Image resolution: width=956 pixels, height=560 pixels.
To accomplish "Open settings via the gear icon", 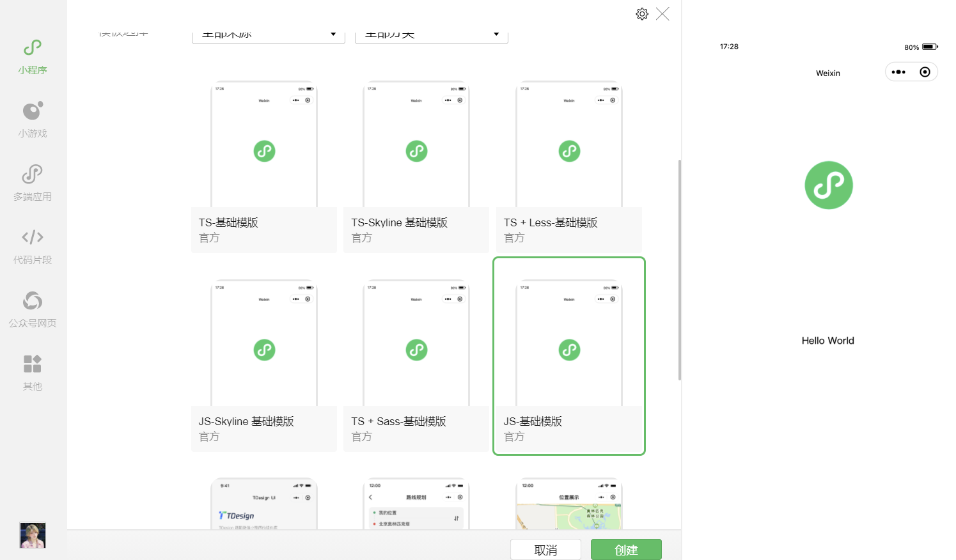I will [642, 14].
